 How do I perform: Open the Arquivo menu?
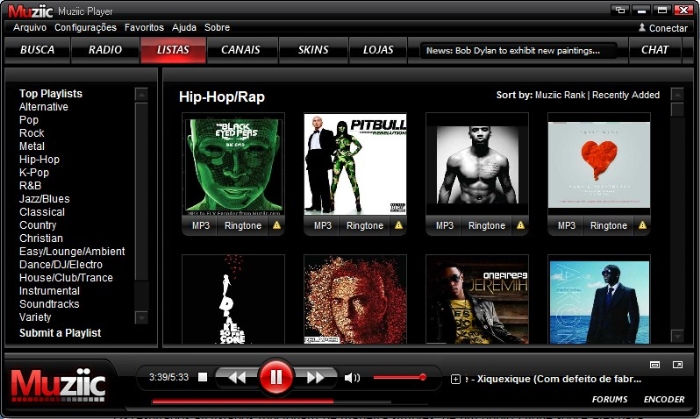click(x=30, y=28)
